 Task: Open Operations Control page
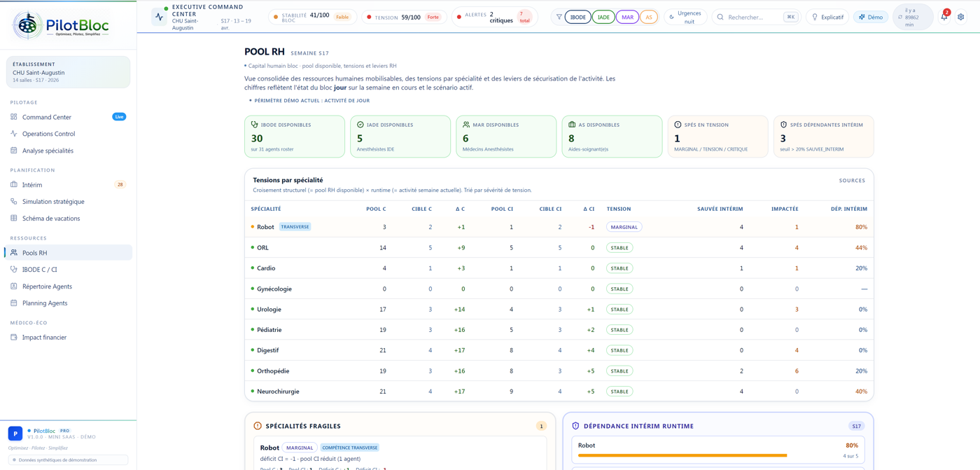point(68,134)
